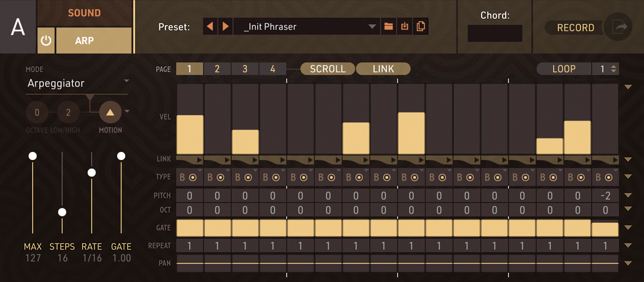Click the repeat value of step 1
This screenshot has width=644, height=282.
190,246
